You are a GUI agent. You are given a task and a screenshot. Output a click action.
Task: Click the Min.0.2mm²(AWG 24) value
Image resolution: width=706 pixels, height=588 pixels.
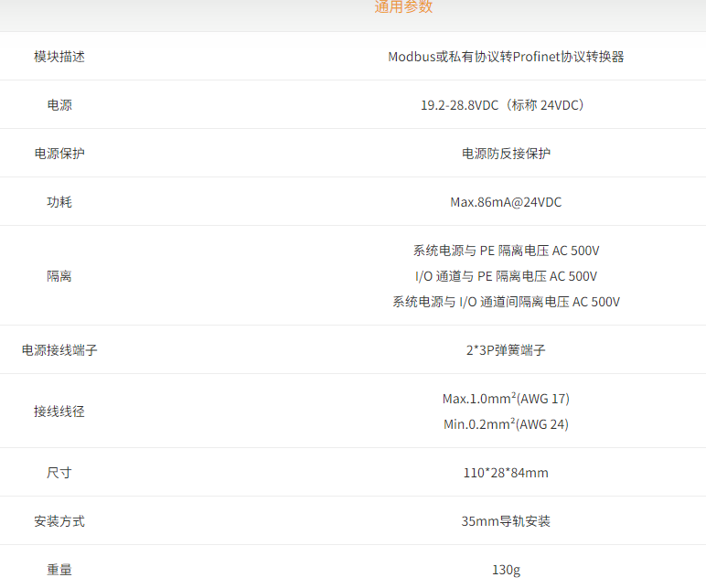click(506, 424)
